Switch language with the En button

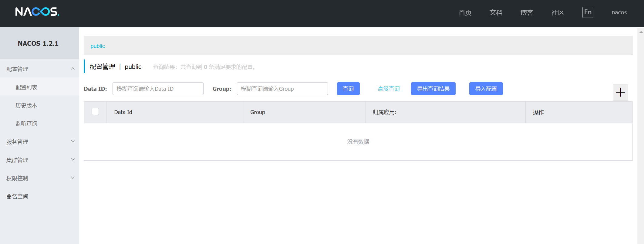pyautogui.click(x=588, y=12)
